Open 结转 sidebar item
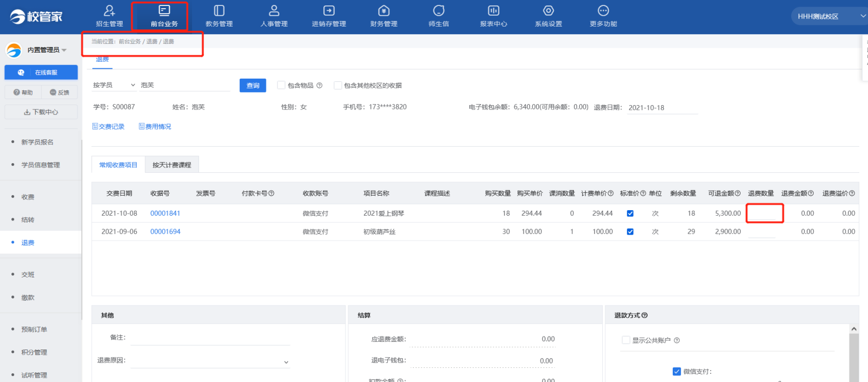 (x=28, y=219)
